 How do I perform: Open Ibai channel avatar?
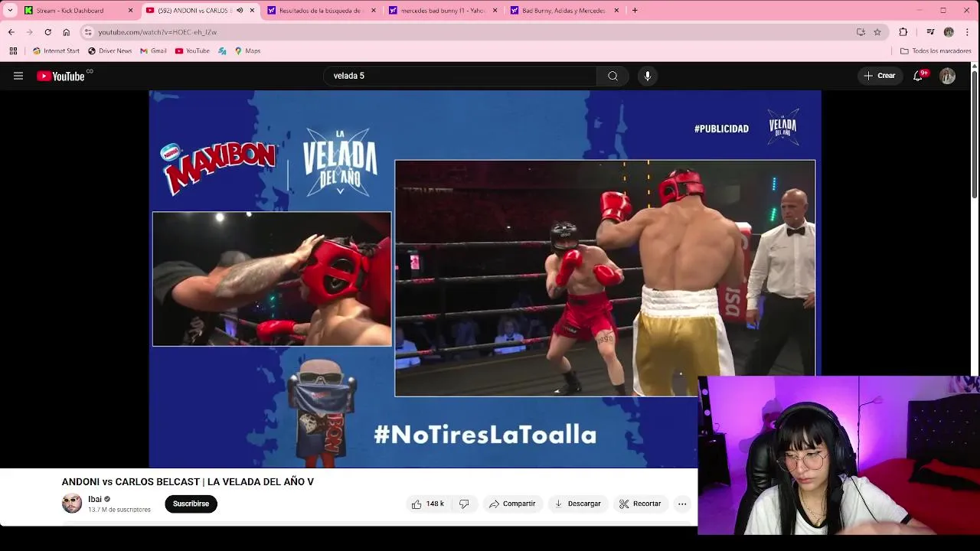(72, 504)
